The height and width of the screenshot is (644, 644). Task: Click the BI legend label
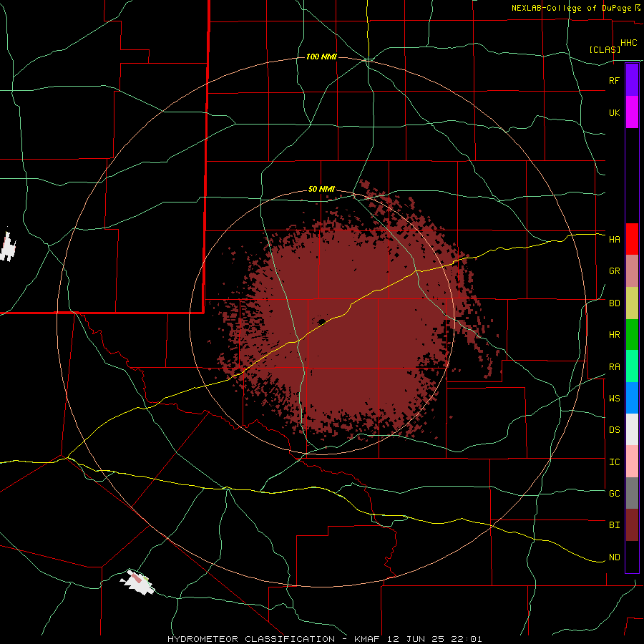pyautogui.click(x=614, y=525)
